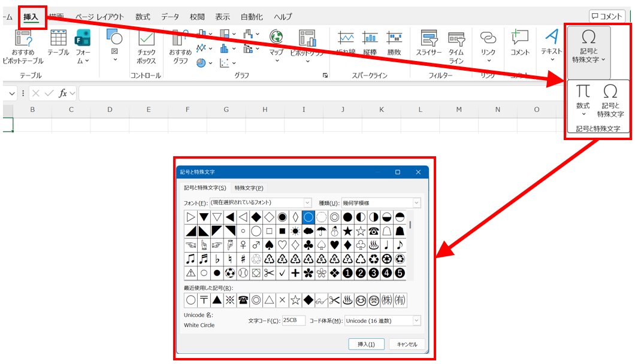Choose the telephone symbol in recently used row
This screenshot has height=364, width=635.
click(243, 300)
